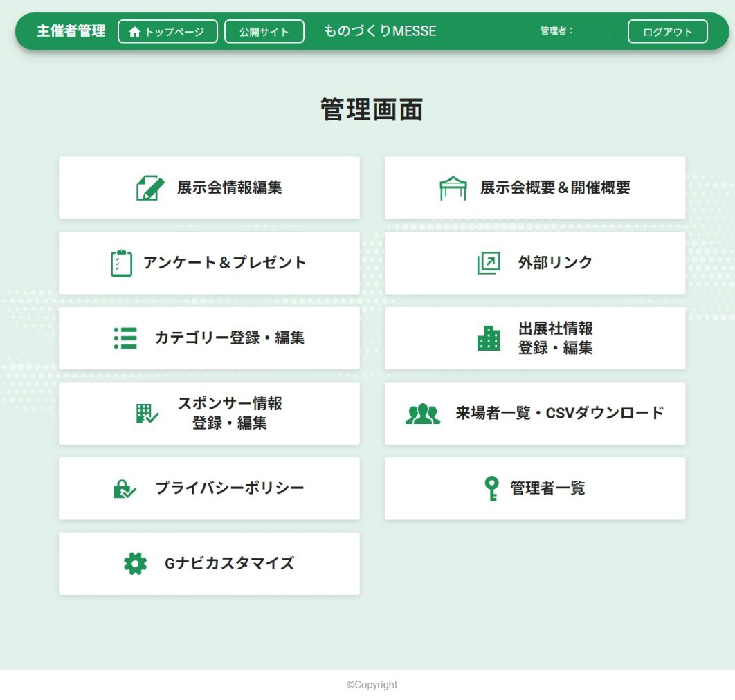Click the building icon for 出展社情報
The image size is (735, 700).
click(x=489, y=338)
